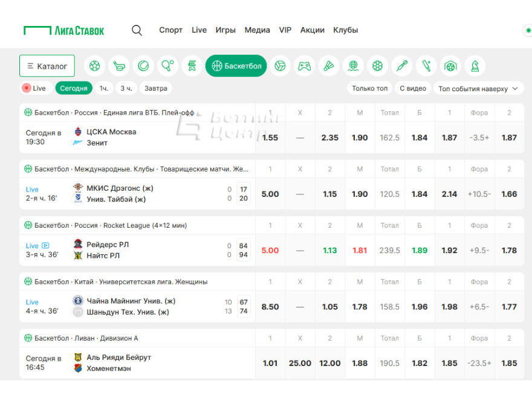The image size is (532, 398).
Task: Select the football sport icon
Action: (x=95, y=66)
